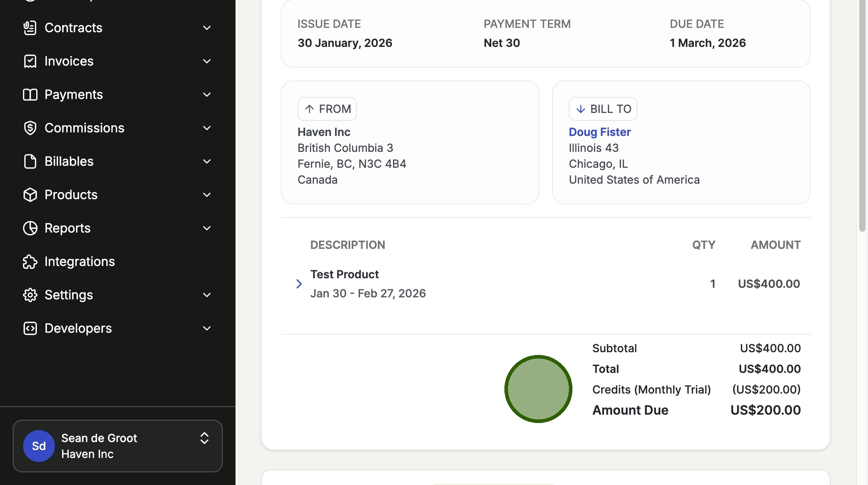Click the BILL TO label badge

(603, 109)
